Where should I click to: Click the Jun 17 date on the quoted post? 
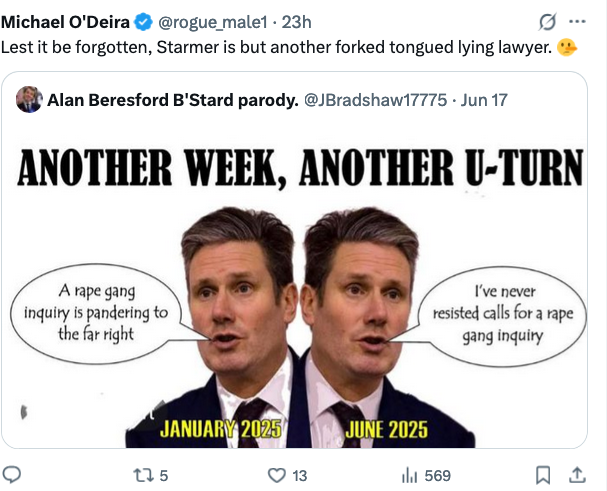[x=482, y=99]
